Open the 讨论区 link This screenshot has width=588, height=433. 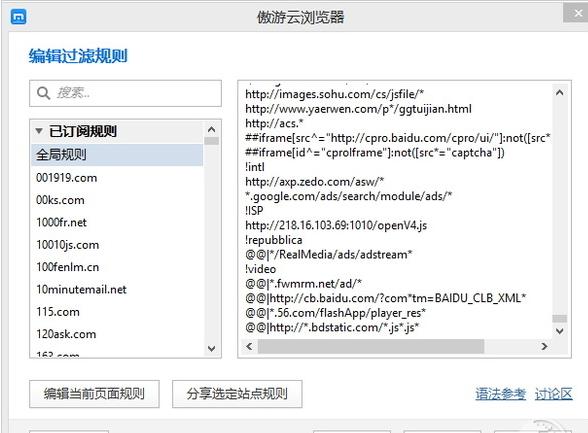[x=554, y=394]
